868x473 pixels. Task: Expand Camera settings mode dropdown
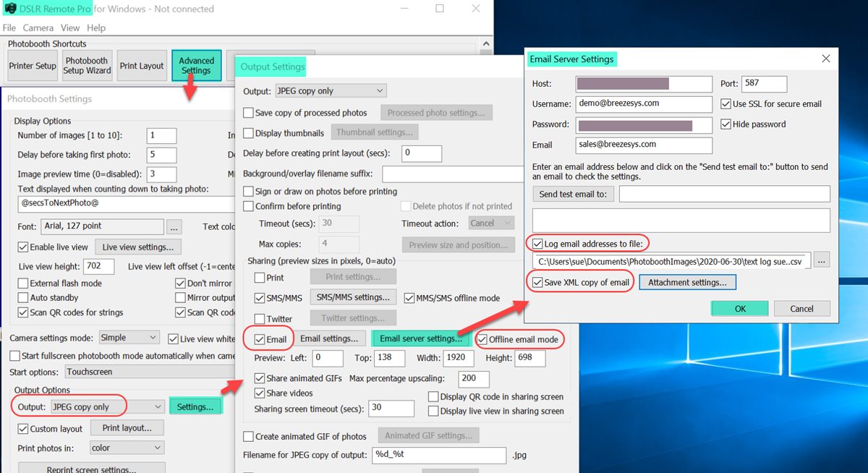tap(129, 338)
